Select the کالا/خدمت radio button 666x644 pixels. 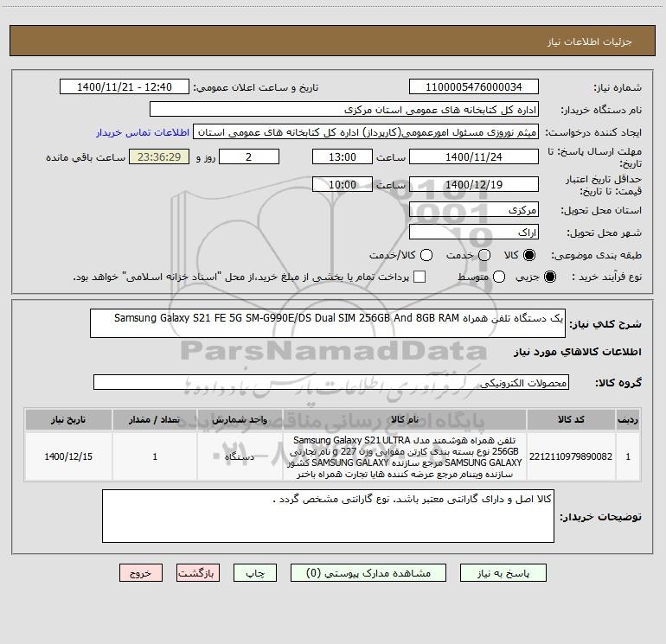[426, 255]
